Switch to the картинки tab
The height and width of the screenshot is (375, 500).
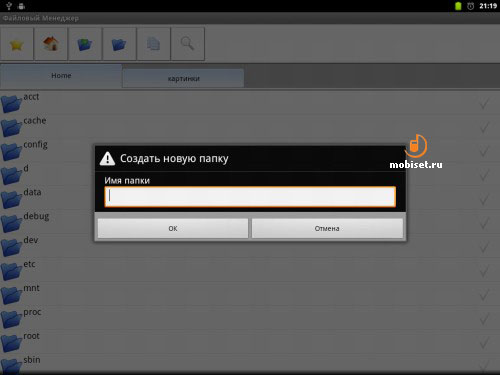click(x=183, y=79)
